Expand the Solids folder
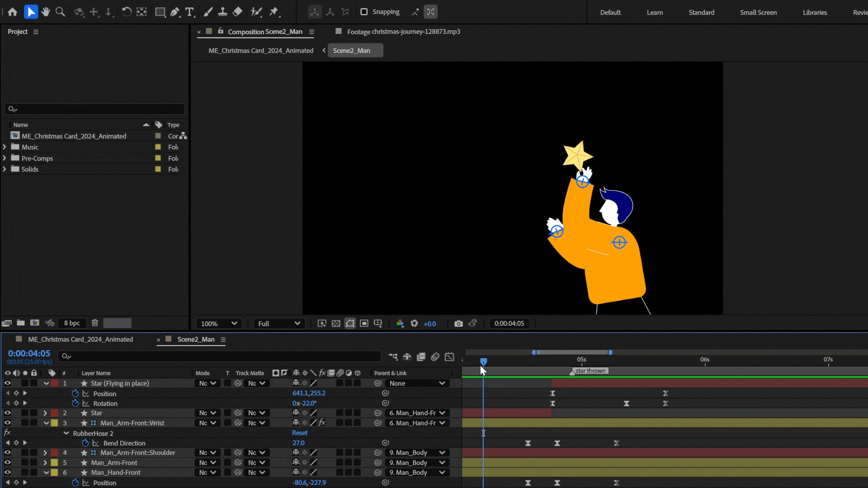Image resolution: width=868 pixels, height=488 pixels. click(x=5, y=169)
